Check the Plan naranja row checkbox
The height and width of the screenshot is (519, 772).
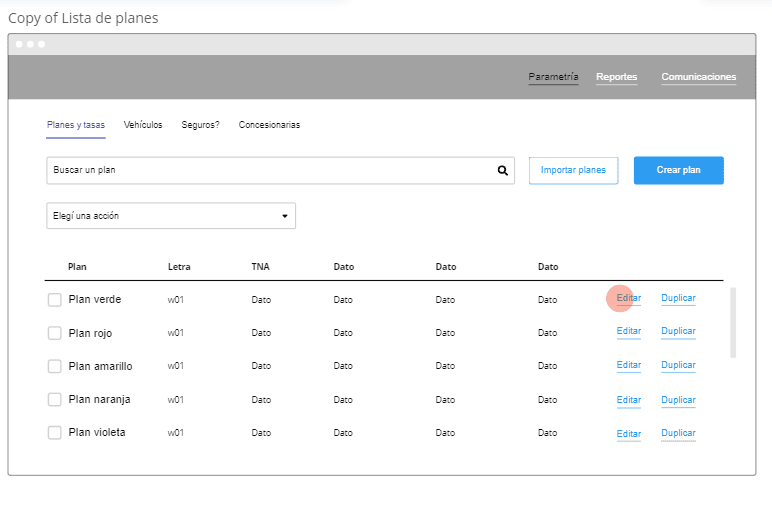55,399
